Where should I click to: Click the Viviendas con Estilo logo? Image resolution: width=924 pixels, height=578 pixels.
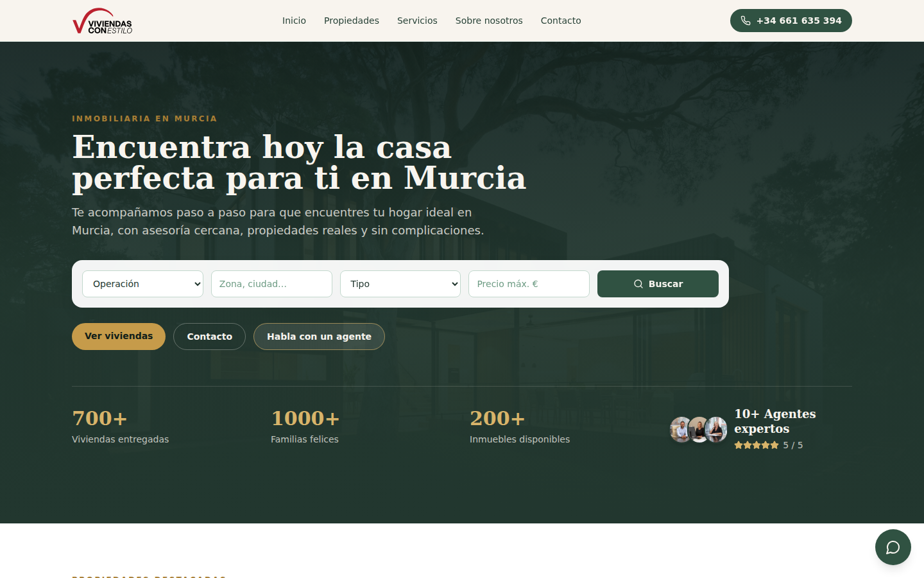pyautogui.click(x=103, y=21)
